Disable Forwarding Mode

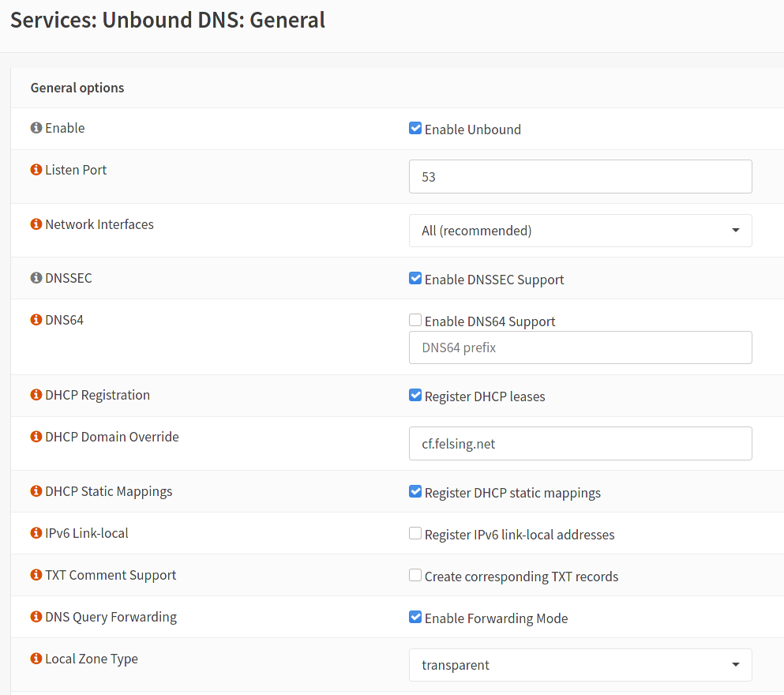point(415,616)
